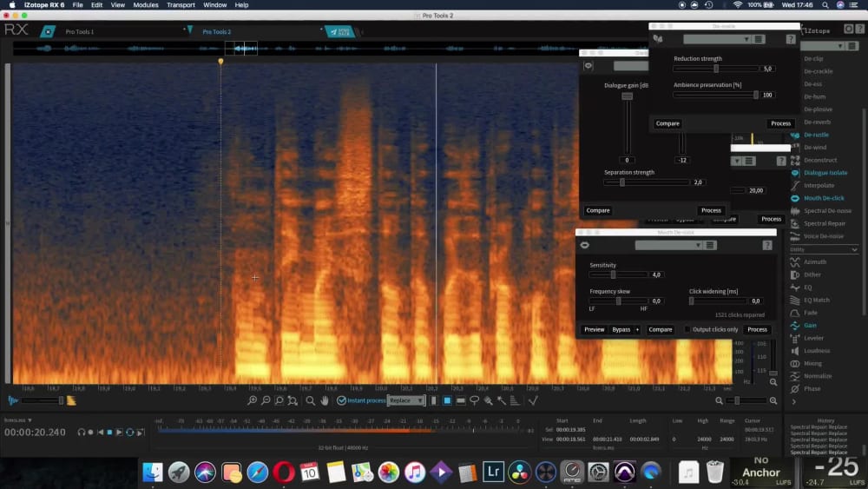Screen dimensions: 868x489
Task: Select the grab hand tool
Action: point(325,400)
